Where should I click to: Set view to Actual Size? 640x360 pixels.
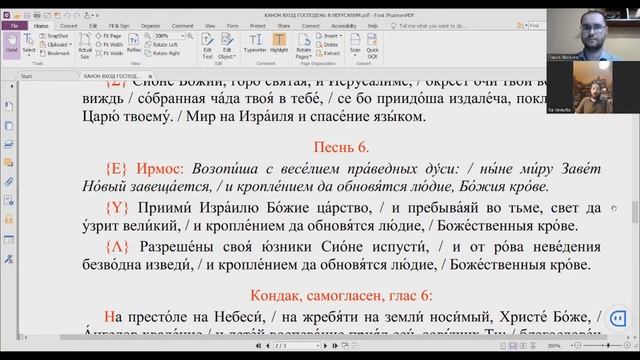pyautogui.click(x=85, y=46)
